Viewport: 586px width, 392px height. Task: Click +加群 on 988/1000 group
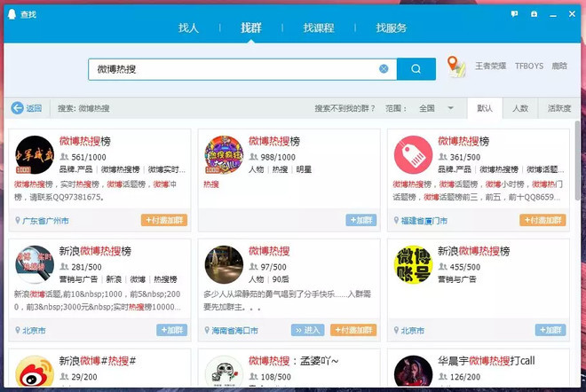tap(361, 220)
